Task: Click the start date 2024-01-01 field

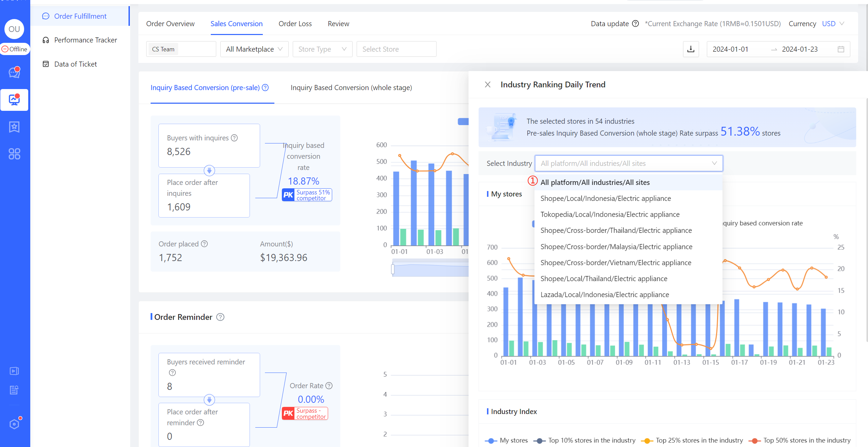Action: click(730, 49)
